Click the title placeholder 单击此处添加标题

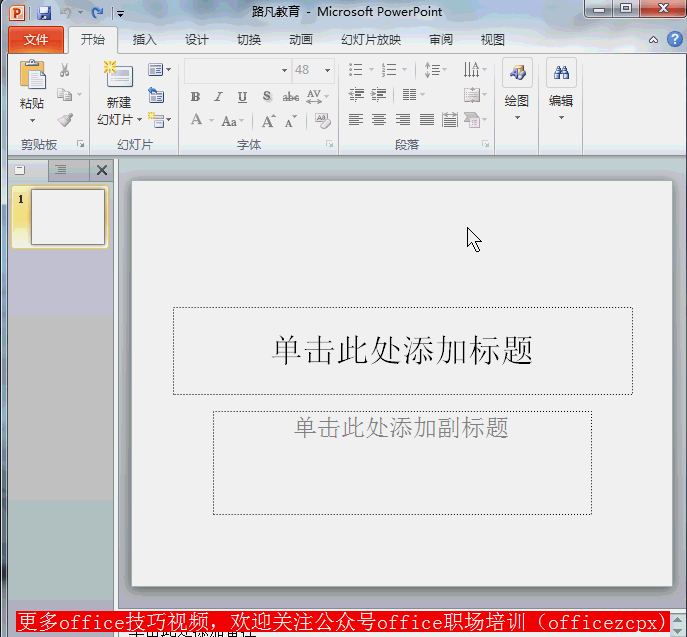pyautogui.click(x=402, y=350)
